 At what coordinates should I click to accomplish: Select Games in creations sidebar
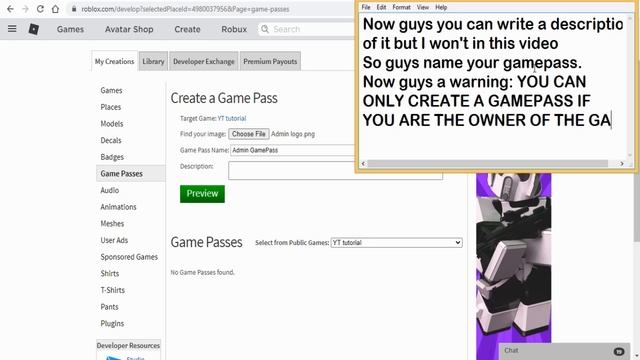coord(111,90)
